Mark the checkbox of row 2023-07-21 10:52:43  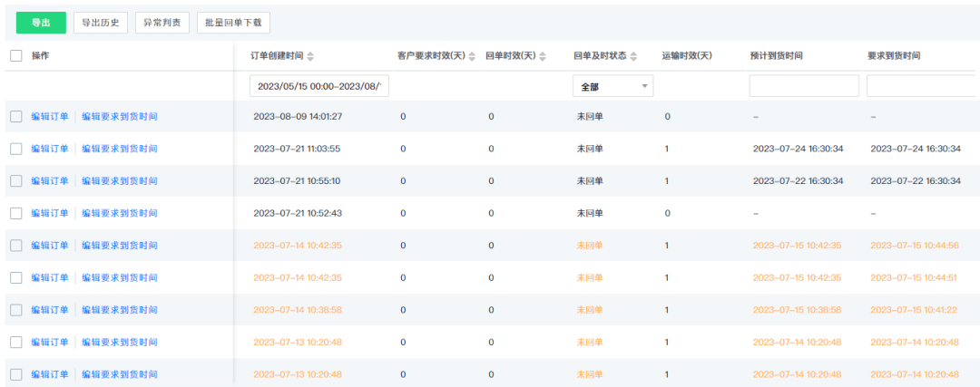point(16,214)
